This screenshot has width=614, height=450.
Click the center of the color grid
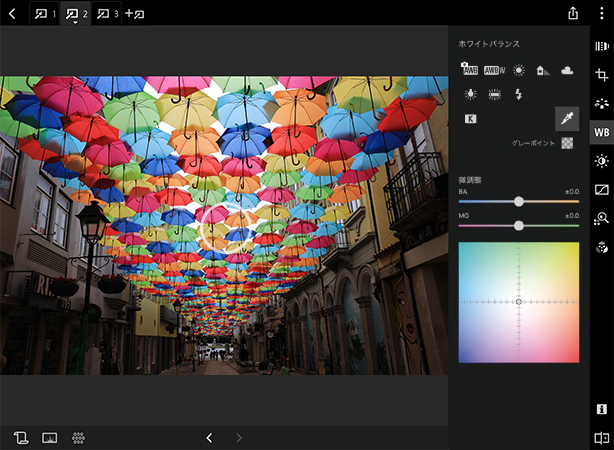[x=518, y=302]
